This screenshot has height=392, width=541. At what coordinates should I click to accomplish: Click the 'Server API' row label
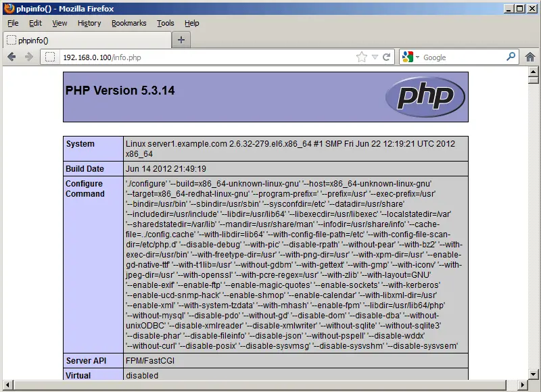pyautogui.click(x=86, y=361)
